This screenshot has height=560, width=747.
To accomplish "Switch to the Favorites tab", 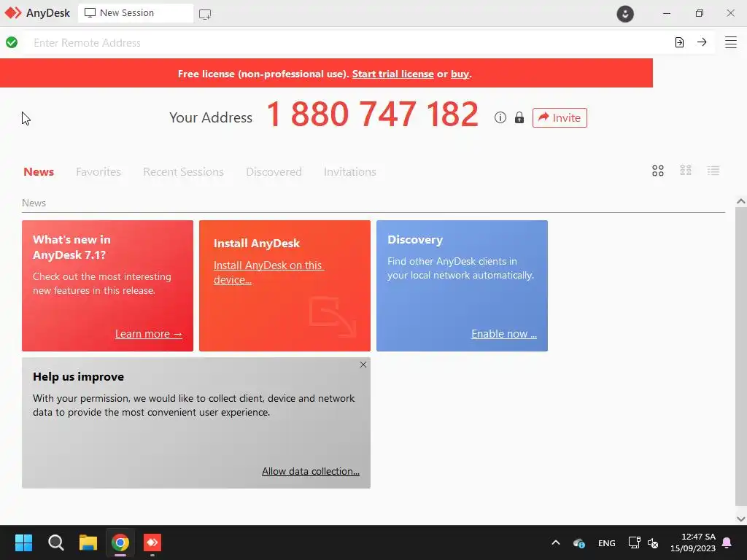I will coord(98,171).
